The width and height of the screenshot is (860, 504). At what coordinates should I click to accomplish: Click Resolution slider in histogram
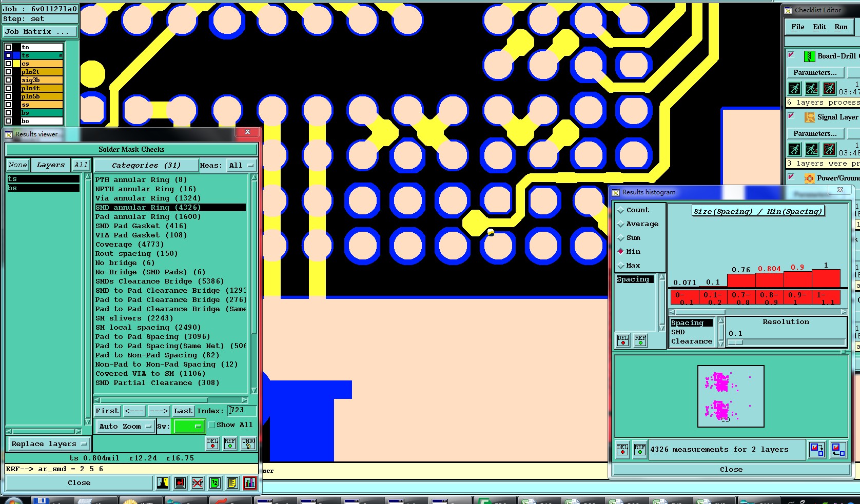pyautogui.click(x=786, y=342)
